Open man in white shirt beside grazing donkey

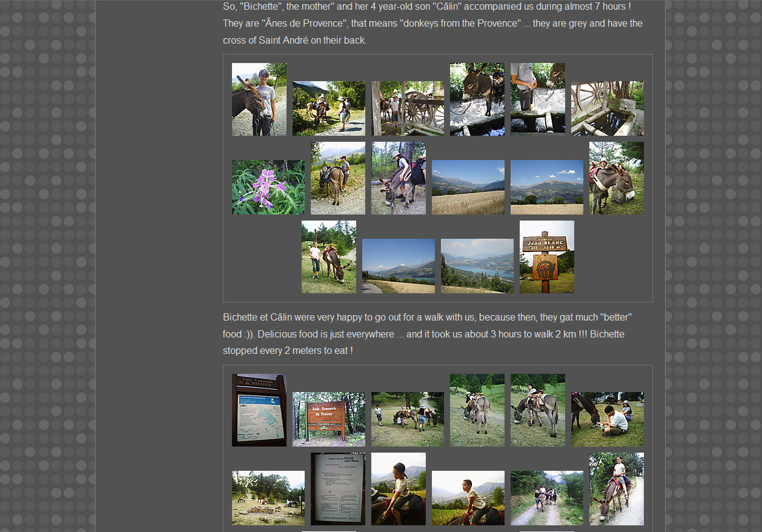pos(328,257)
